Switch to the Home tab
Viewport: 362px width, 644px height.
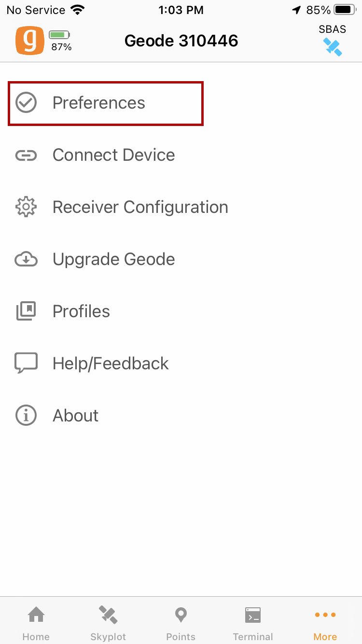[36, 623]
